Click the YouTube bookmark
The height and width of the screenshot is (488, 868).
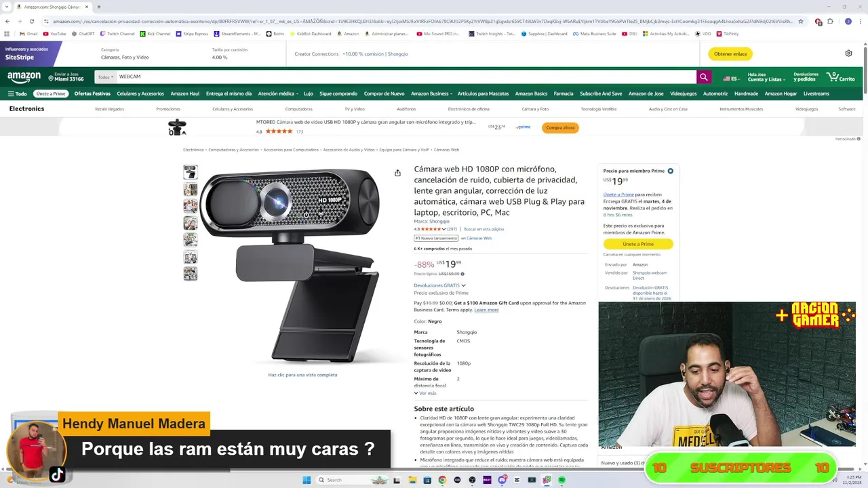[54, 33]
